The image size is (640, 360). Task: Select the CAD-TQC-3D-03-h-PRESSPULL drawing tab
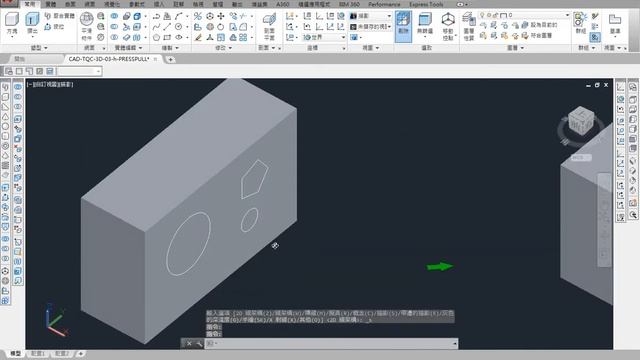point(109,59)
